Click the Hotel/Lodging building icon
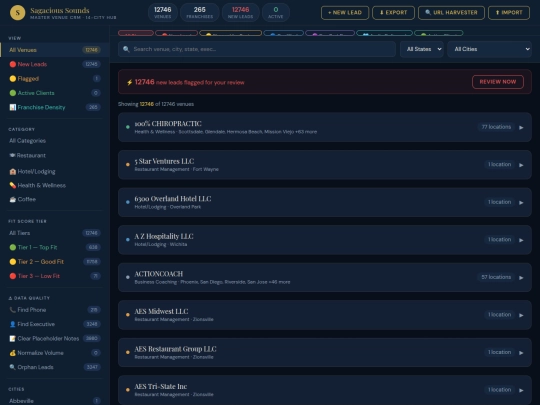The height and width of the screenshot is (405, 540). [13, 172]
